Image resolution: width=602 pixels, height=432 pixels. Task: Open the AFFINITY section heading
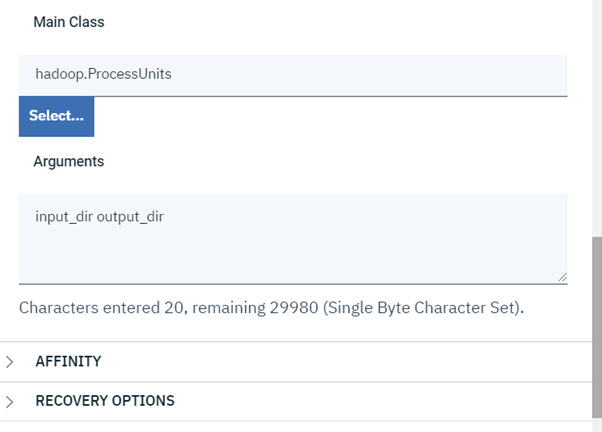click(x=68, y=362)
